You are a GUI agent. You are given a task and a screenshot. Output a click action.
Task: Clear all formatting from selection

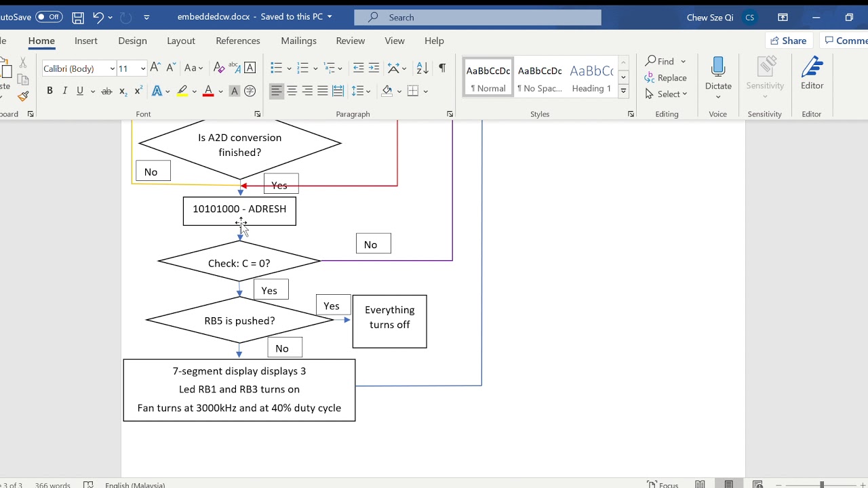click(x=218, y=68)
